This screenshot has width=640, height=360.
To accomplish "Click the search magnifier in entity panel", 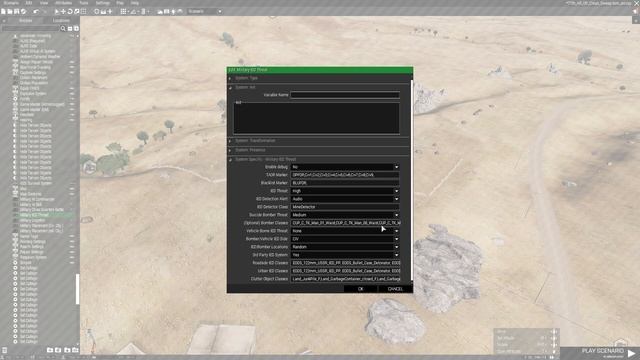I will click(63, 29).
